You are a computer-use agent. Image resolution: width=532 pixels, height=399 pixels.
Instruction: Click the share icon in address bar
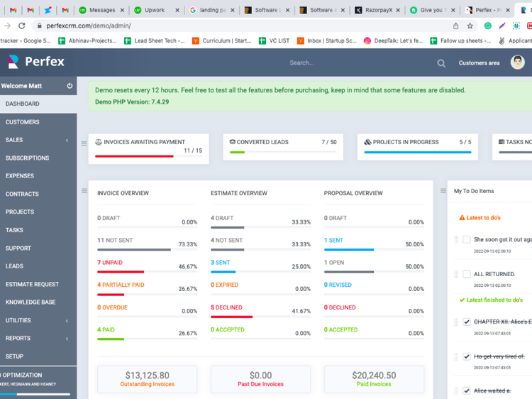(455, 26)
